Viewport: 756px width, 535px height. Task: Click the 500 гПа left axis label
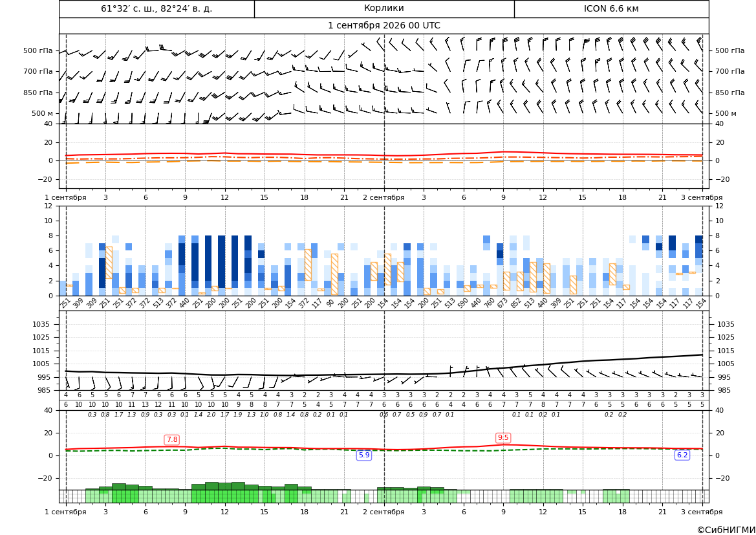coord(38,50)
